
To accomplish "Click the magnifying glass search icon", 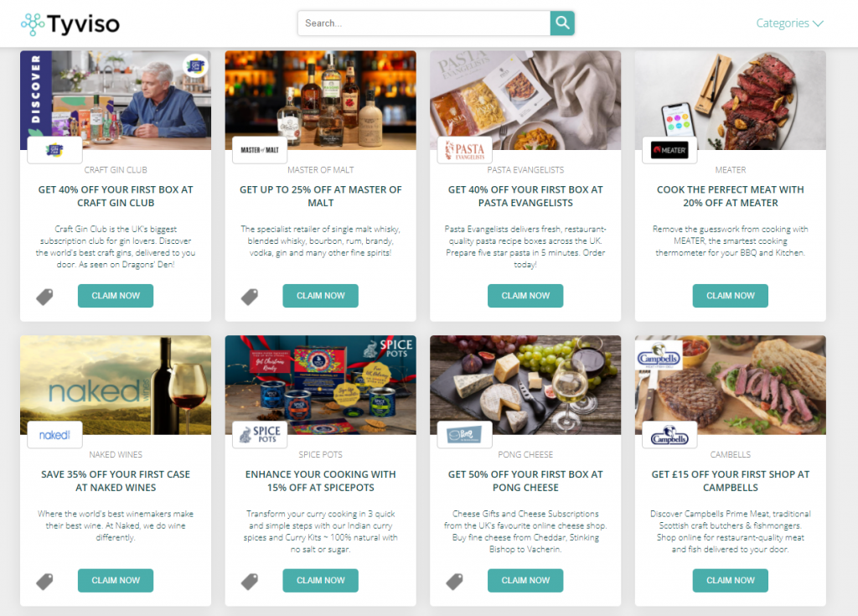I will tap(562, 23).
